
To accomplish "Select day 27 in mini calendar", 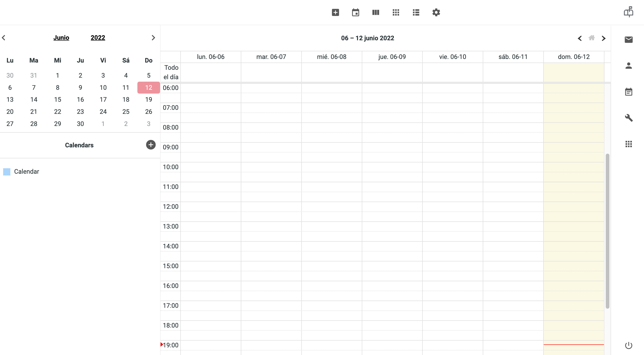I will [10, 124].
